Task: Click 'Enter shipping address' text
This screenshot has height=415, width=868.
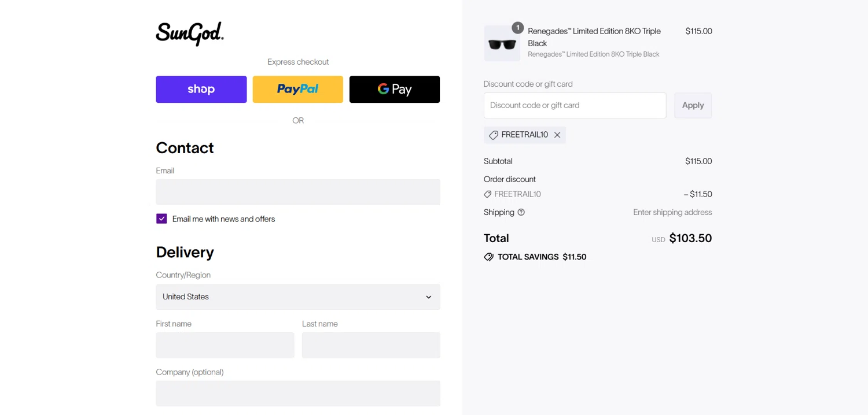Action: [672, 212]
